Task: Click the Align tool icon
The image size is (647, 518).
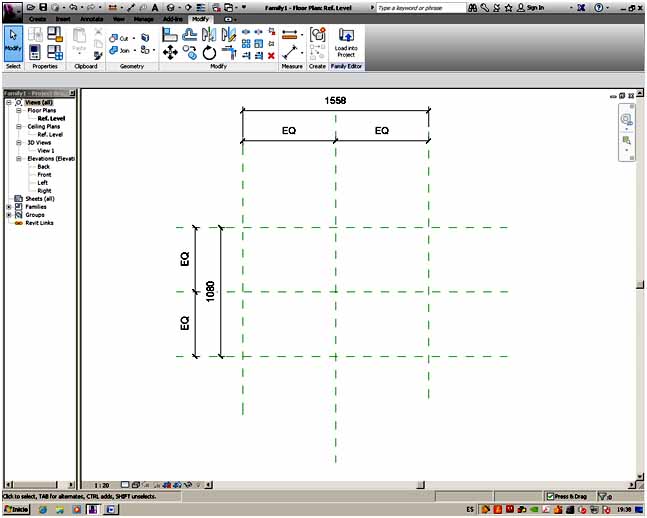Action: [170, 34]
